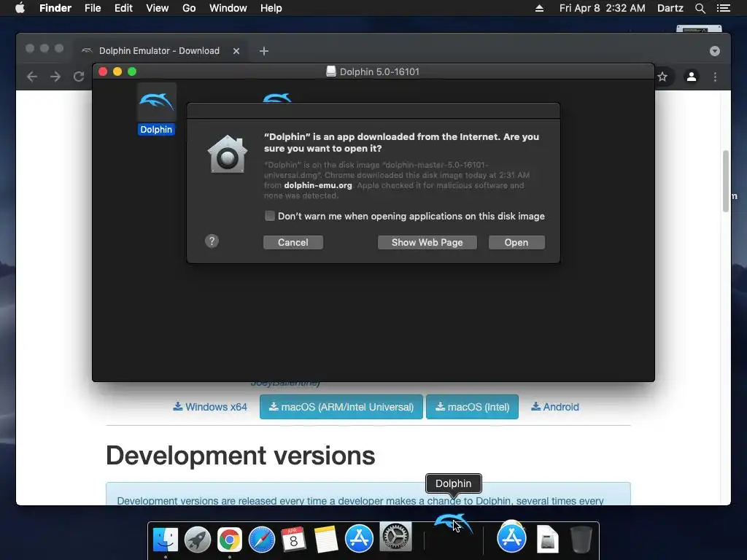Click the Development versions heading
The height and width of the screenshot is (560, 747).
pos(241,456)
